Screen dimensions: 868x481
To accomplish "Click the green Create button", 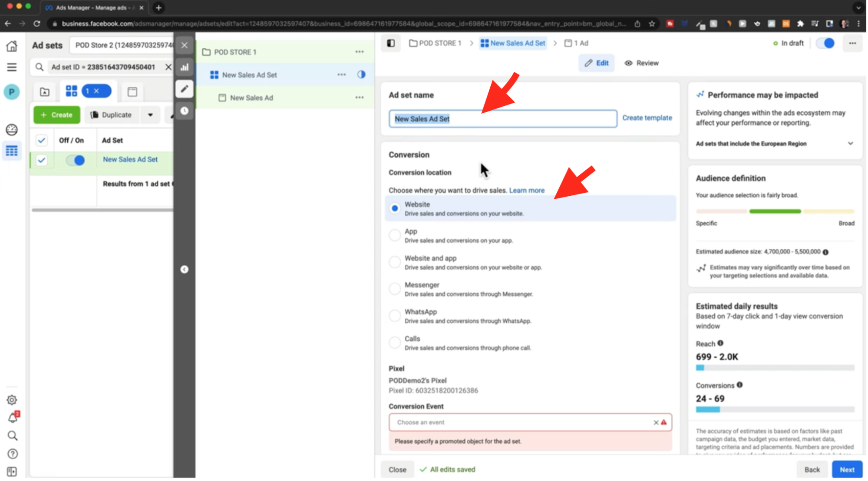I will click(x=57, y=115).
